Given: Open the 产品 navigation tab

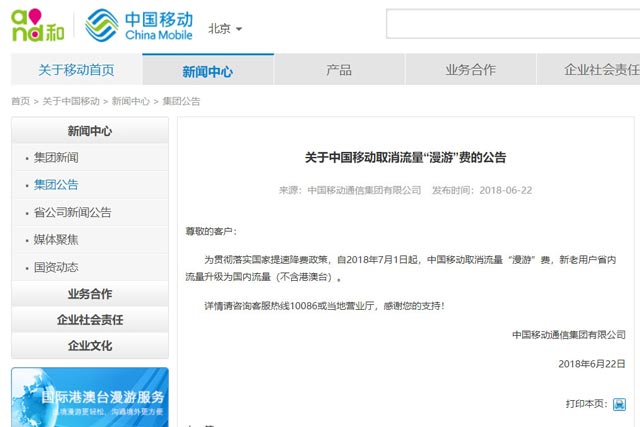Looking at the screenshot, I should pos(339,70).
